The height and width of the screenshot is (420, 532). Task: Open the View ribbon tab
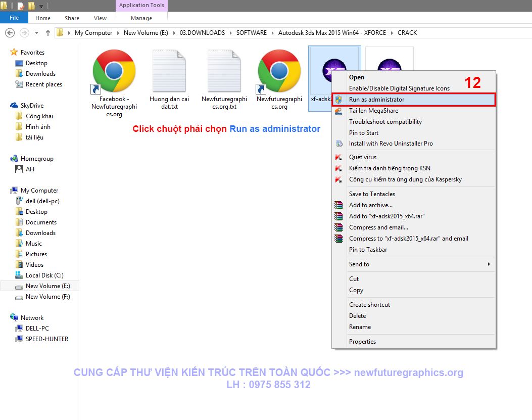pyautogui.click(x=100, y=18)
